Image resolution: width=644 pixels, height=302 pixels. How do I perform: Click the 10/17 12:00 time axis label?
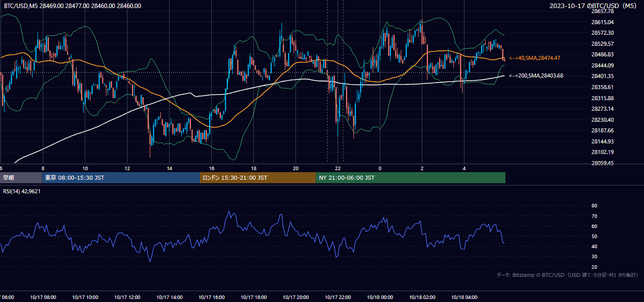coord(127,297)
